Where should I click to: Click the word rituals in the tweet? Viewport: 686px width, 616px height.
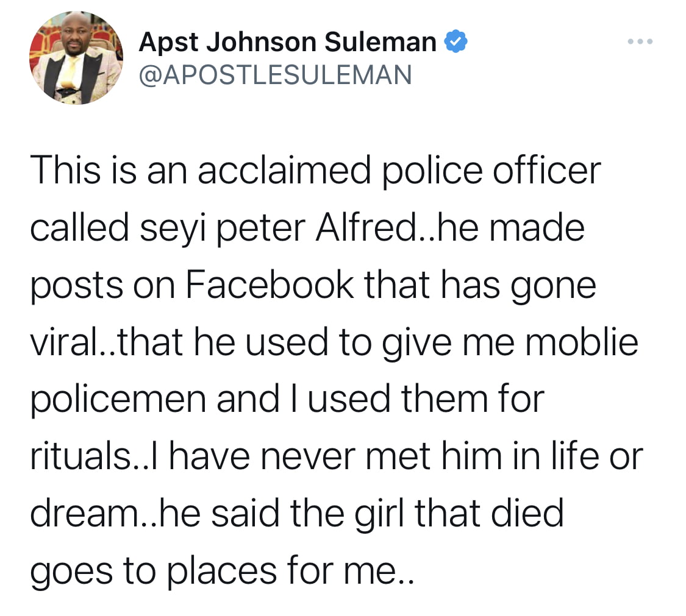80,457
